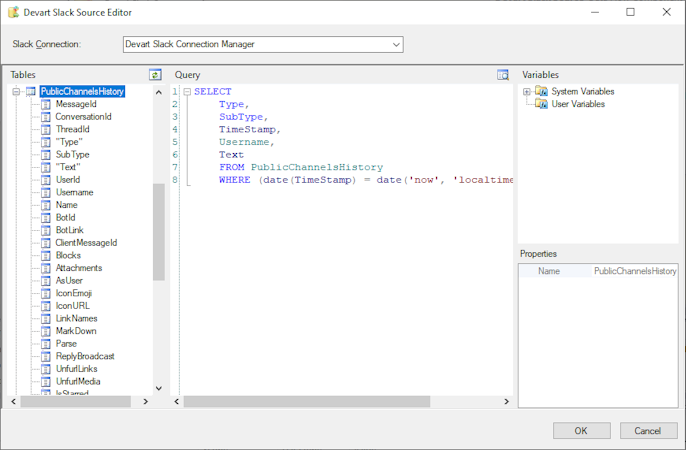Select the LinkNames column
The image size is (686, 450).
(77, 318)
